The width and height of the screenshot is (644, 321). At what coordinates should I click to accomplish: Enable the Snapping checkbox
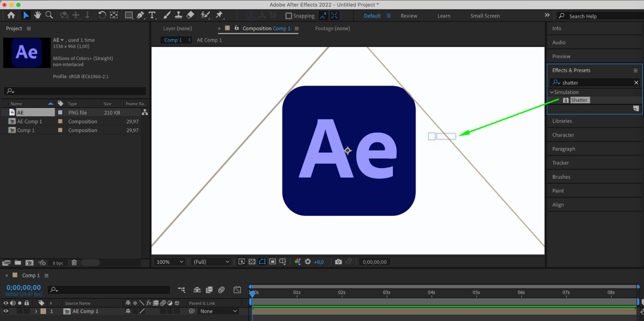pyautogui.click(x=289, y=16)
